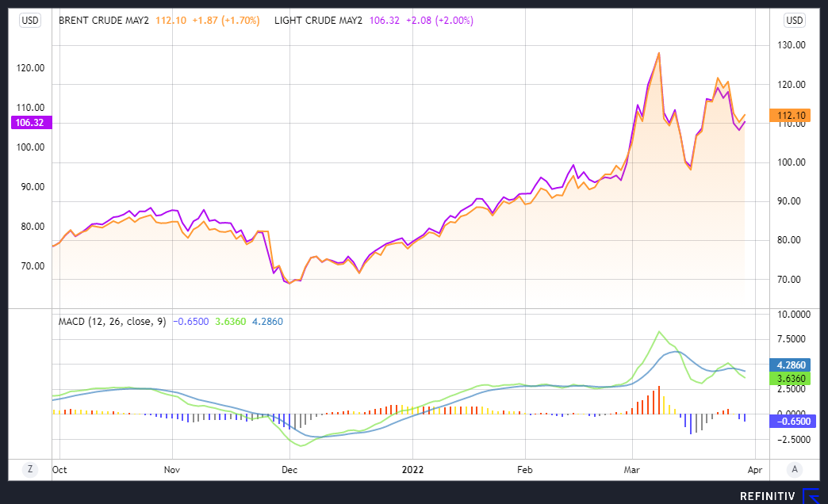Click the orange 112.10 price label on right axis
The image size is (828, 504).
[790, 116]
